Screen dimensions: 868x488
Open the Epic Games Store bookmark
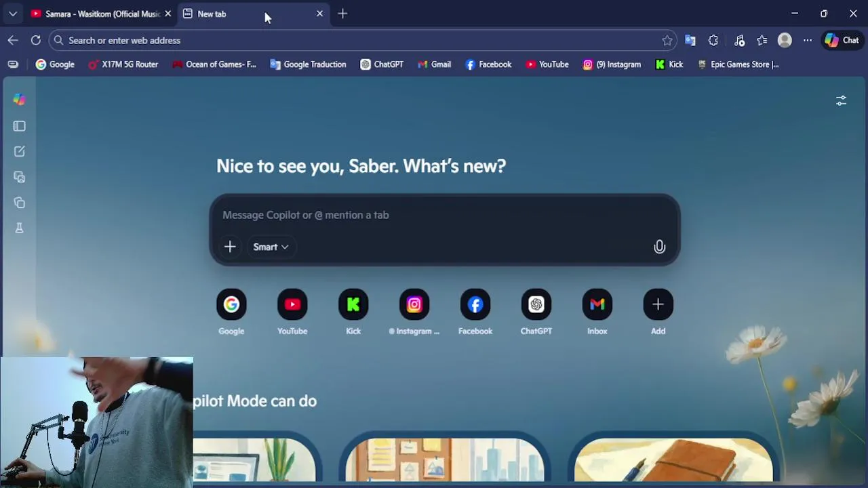[738, 64]
